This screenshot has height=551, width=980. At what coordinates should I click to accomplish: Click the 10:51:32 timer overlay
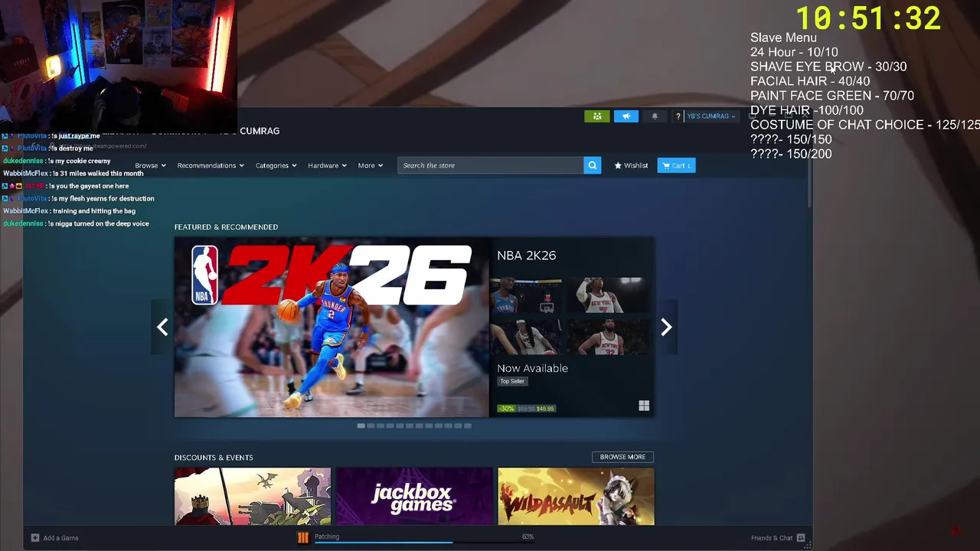click(x=868, y=18)
